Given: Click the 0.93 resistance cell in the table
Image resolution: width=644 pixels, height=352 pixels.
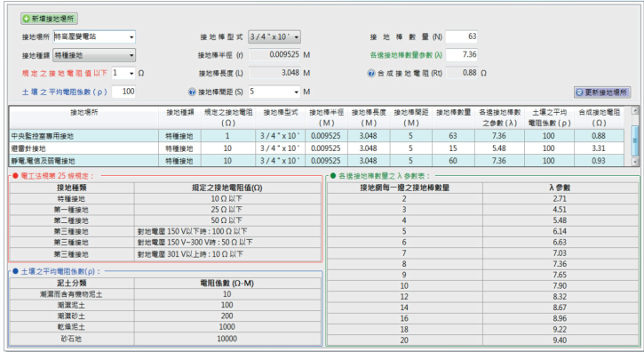Looking at the screenshot, I should point(599,161).
